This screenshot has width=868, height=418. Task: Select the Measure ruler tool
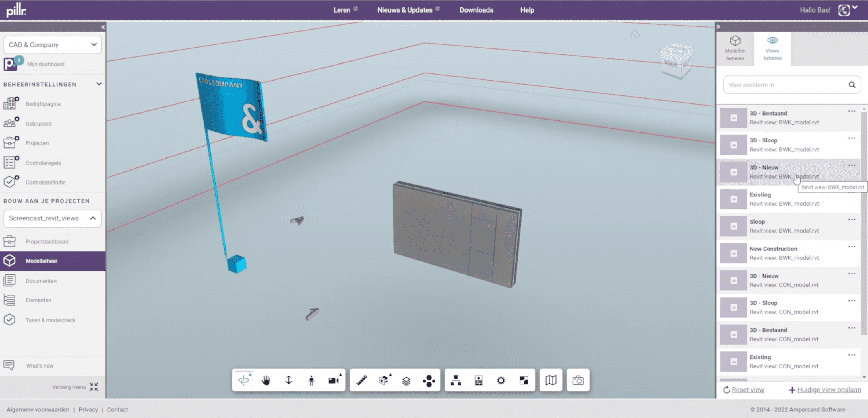[x=362, y=380]
